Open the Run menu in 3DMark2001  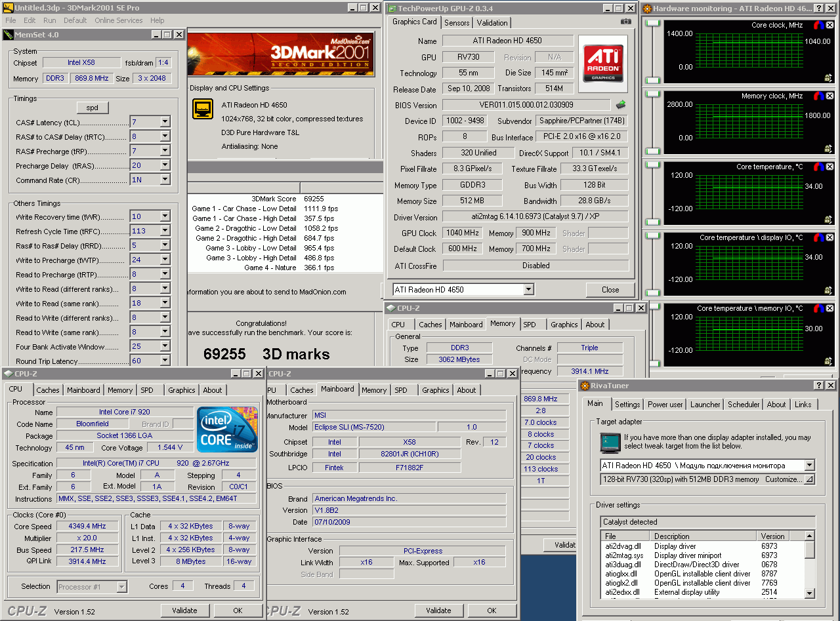point(50,20)
